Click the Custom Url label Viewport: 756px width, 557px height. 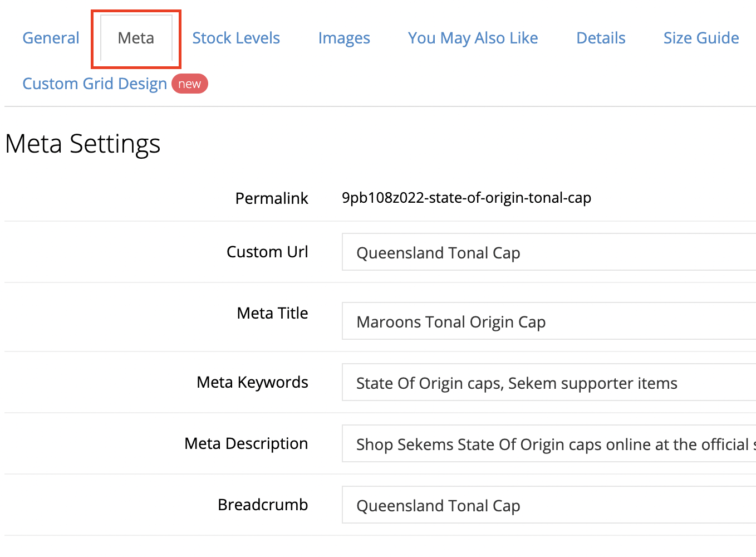(267, 252)
